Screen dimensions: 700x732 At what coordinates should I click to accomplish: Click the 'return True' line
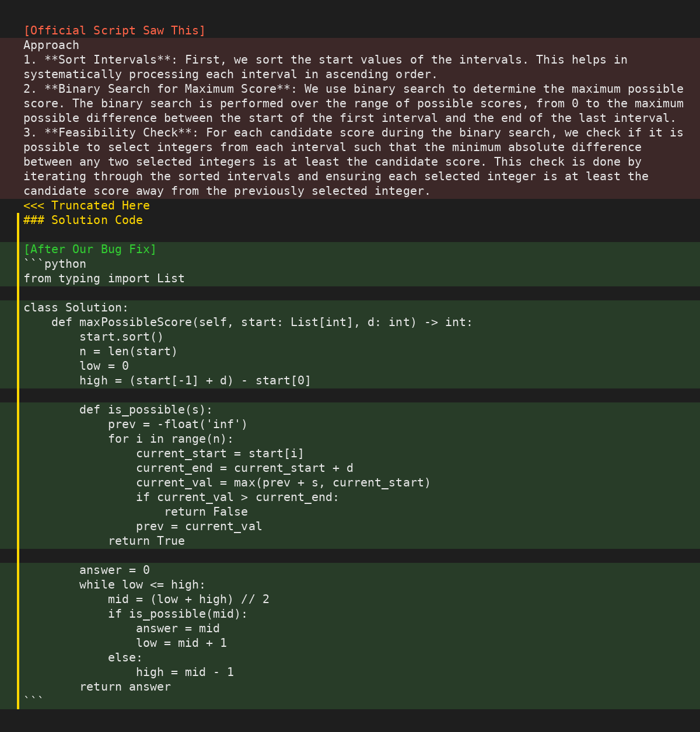tap(146, 541)
